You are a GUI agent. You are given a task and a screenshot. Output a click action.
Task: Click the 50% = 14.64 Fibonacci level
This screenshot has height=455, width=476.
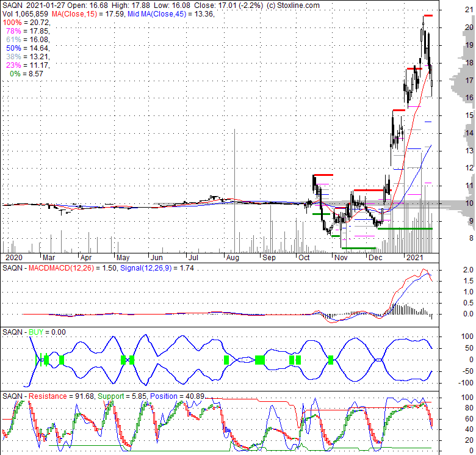click(x=27, y=48)
